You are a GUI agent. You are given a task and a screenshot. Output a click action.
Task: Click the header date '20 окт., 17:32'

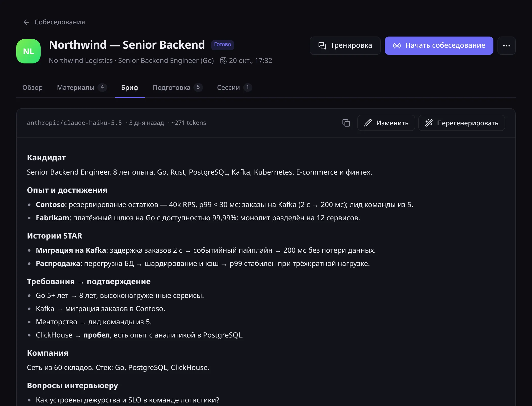[x=251, y=60]
